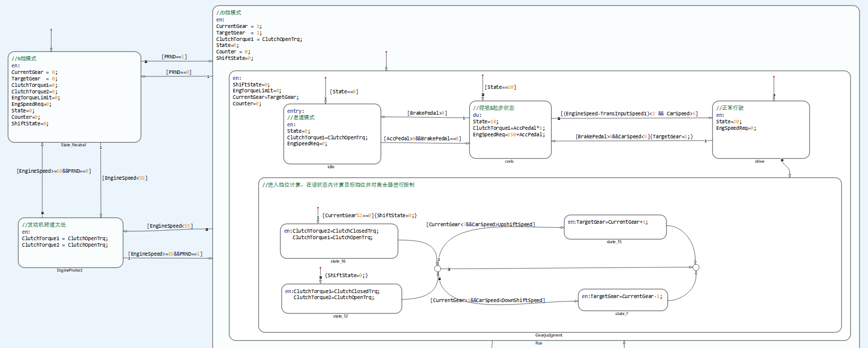868x348 pixels.
Task: Click the [EngineSpeed>=65&&PRND==1] transition label
Action: coord(165,254)
